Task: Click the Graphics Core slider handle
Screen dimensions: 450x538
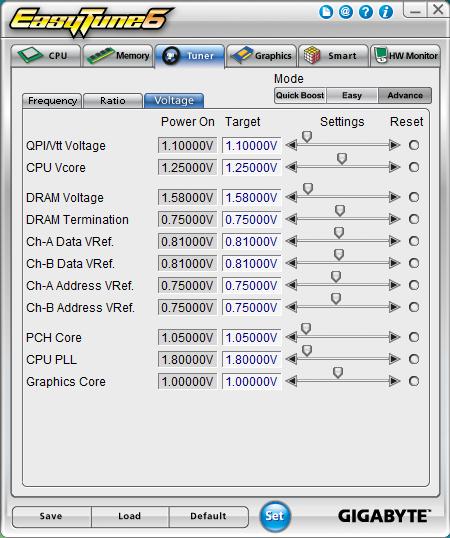Action: 338,372
